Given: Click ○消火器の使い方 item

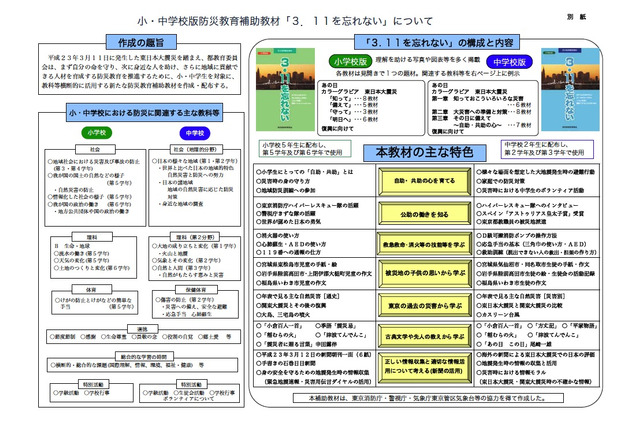Looking at the screenshot, I should (x=277, y=235).
